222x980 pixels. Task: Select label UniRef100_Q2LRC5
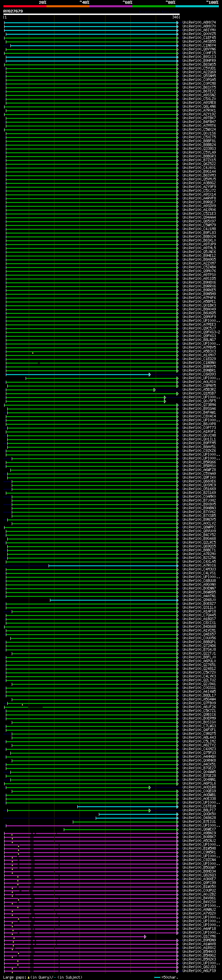pos(199,543)
